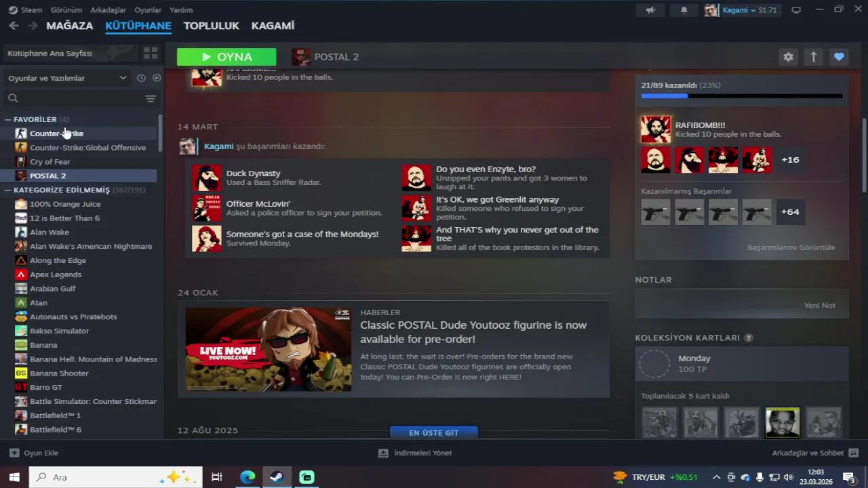Viewport: 868px width, 488px height.
Task: Click the Task View taskbar button
Action: tap(217, 477)
